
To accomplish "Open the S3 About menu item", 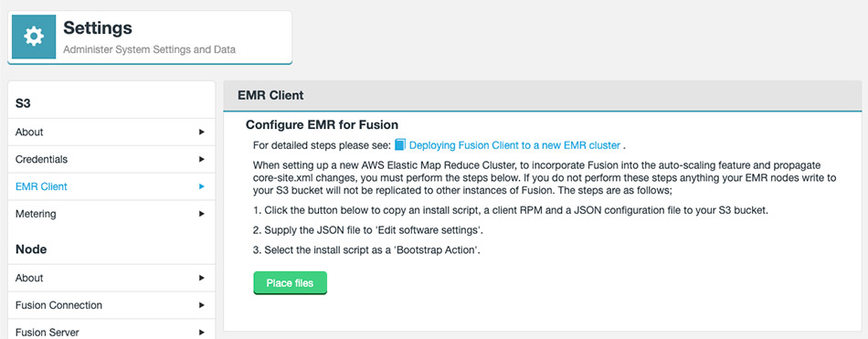I will [111, 132].
